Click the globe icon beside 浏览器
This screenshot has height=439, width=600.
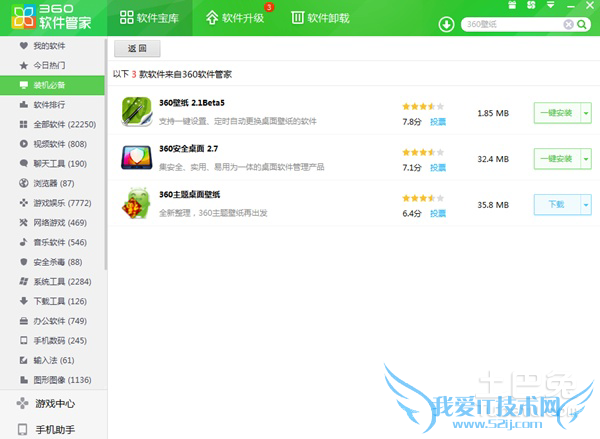(x=24, y=183)
